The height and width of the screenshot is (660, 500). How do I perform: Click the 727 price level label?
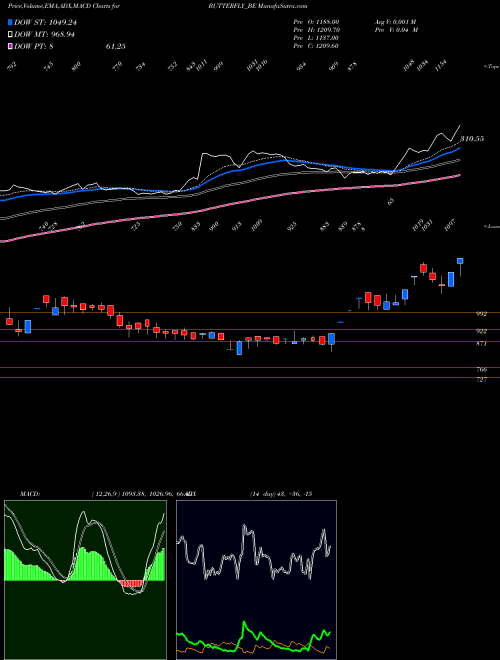(482, 380)
